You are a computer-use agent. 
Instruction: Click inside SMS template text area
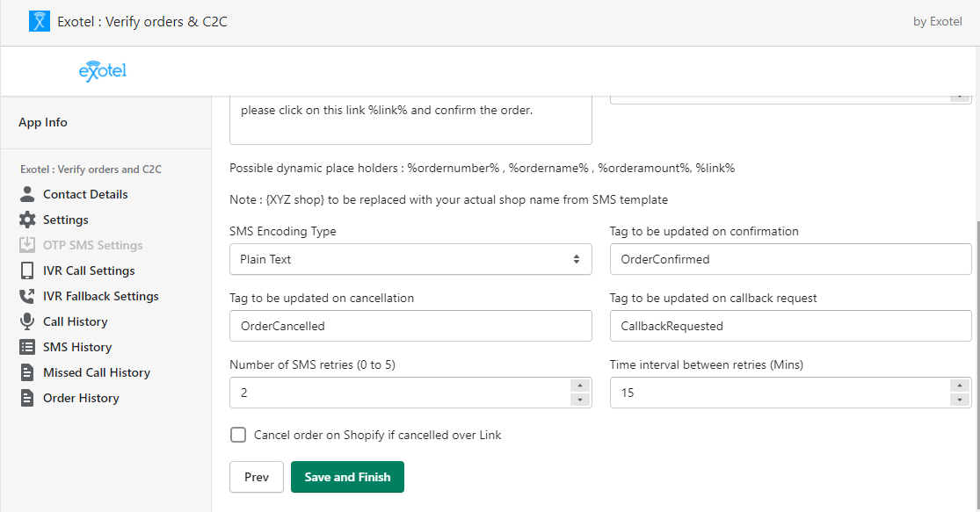(x=410, y=120)
